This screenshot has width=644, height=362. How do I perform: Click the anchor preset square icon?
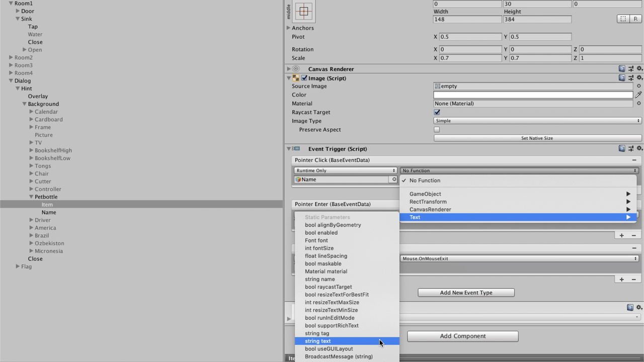tap(304, 11)
